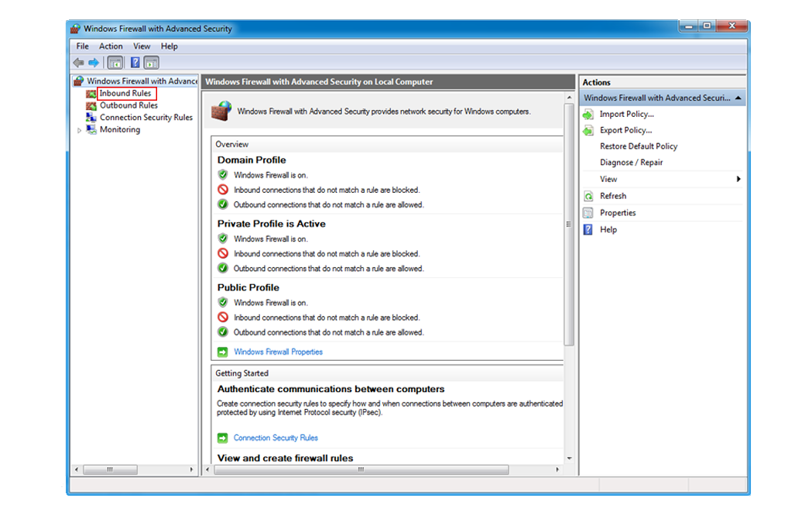
Task: Click the Domain Profile heading
Action: tap(252, 160)
